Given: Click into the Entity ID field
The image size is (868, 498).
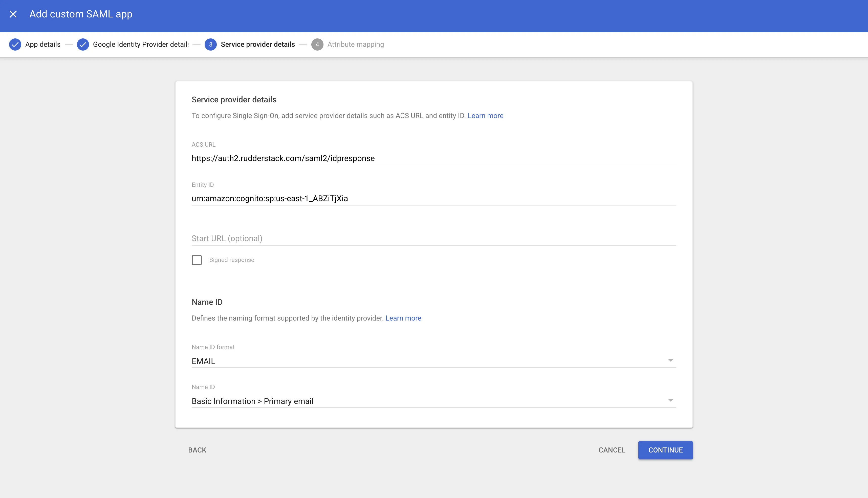Looking at the screenshot, I should point(433,198).
